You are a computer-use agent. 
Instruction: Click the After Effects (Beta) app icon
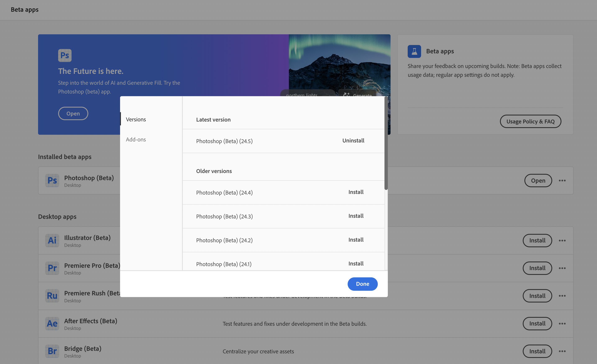click(52, 323)
